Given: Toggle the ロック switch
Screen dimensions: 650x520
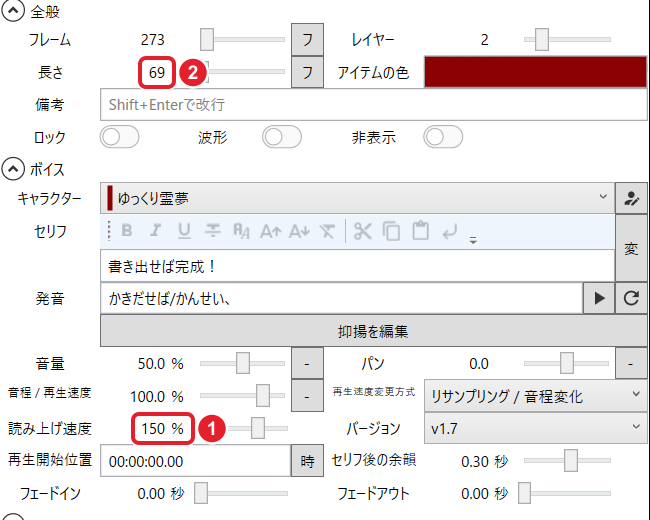Looking at the screenshot, I should tap(119, 137).
